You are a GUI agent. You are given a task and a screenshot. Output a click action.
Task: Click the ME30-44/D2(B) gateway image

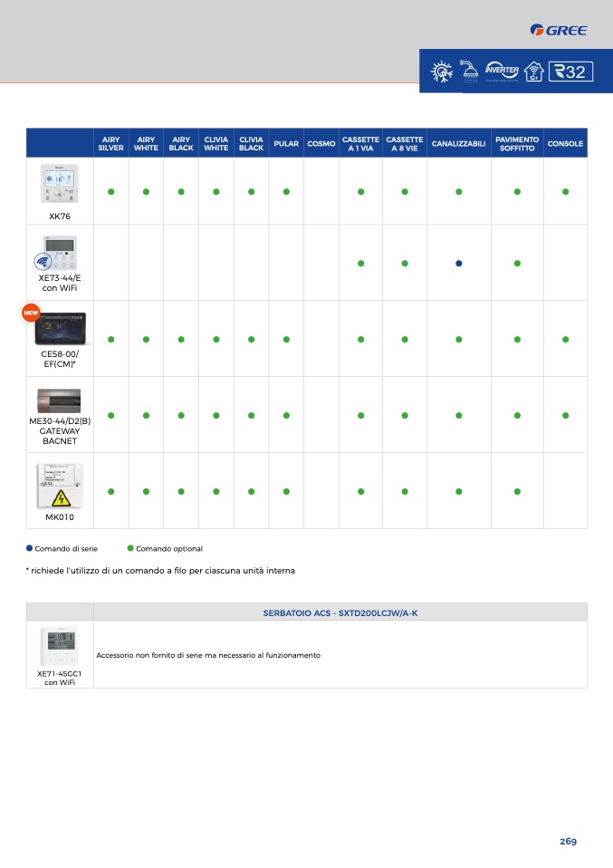pos(59,400)
